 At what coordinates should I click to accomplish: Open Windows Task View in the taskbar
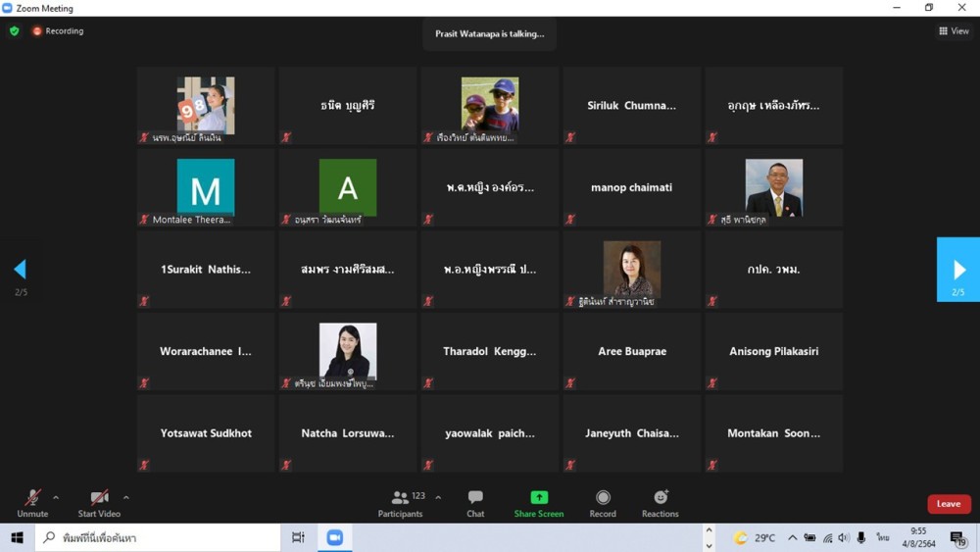click(x=299, y=537)
